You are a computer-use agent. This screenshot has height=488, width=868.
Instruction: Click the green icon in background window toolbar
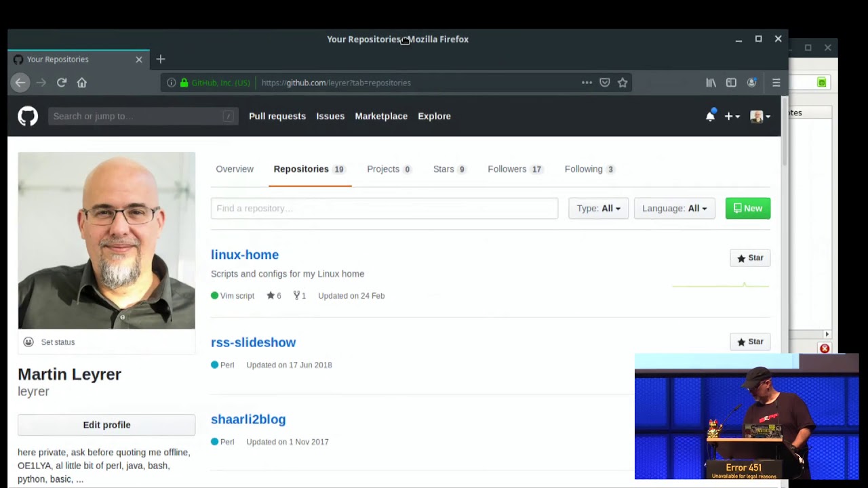tap(822, 83)
